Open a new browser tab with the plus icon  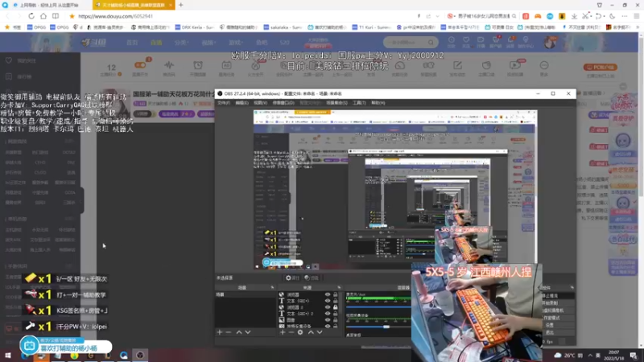(x=180, y=5)
